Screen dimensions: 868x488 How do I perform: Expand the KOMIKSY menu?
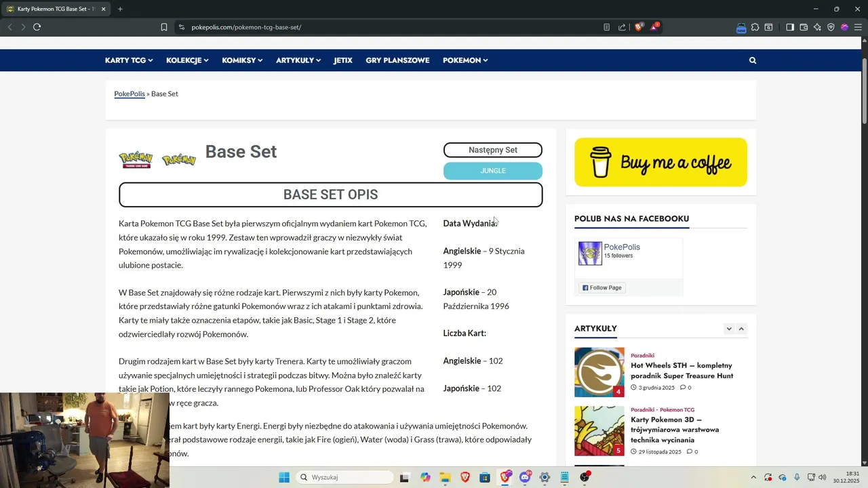[x=242, y=60]
